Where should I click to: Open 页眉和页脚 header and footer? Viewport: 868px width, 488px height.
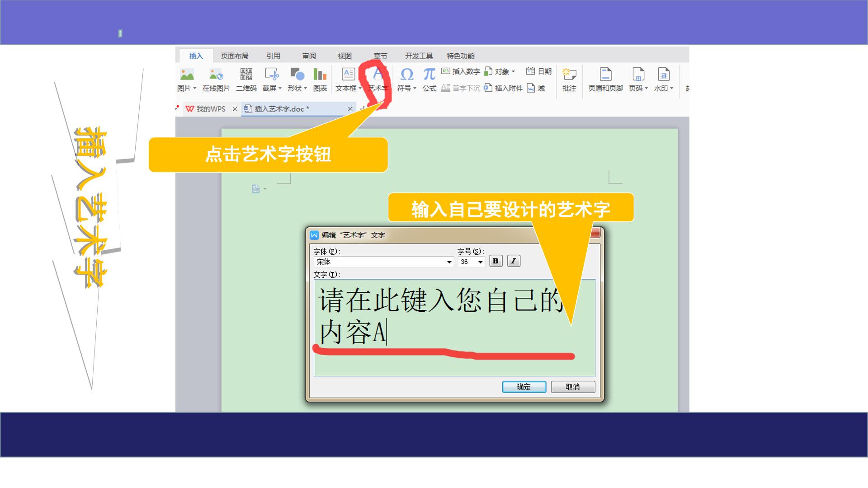(605, 80)
